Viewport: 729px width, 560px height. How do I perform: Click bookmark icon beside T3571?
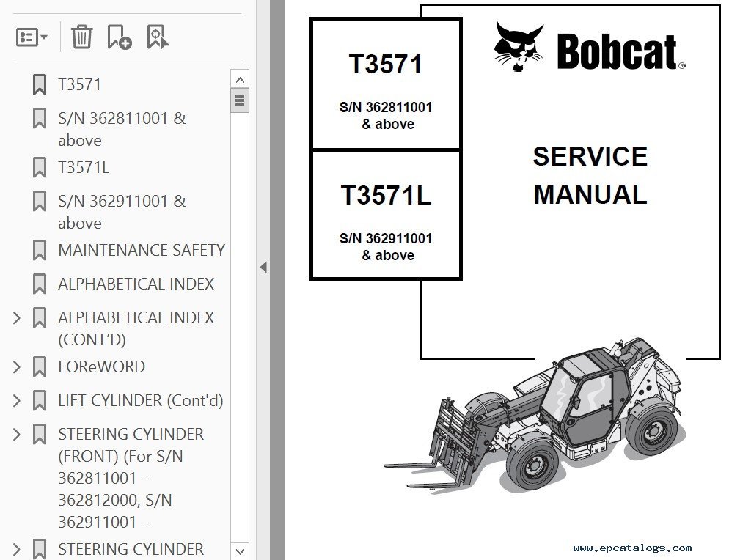40,85
